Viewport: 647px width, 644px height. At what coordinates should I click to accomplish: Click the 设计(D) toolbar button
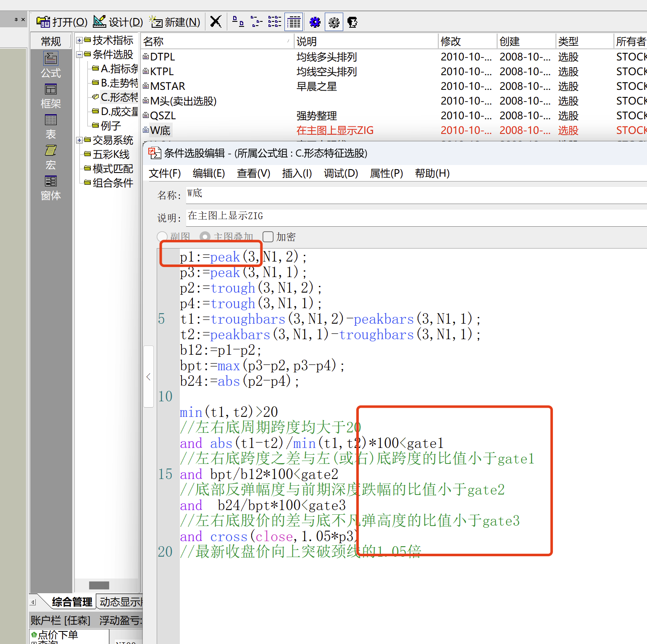118,22
